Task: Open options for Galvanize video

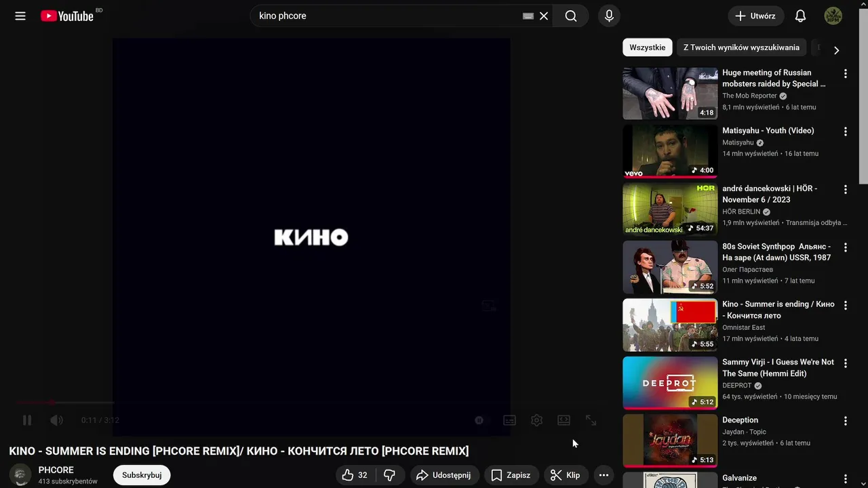Action: (845, 479)
